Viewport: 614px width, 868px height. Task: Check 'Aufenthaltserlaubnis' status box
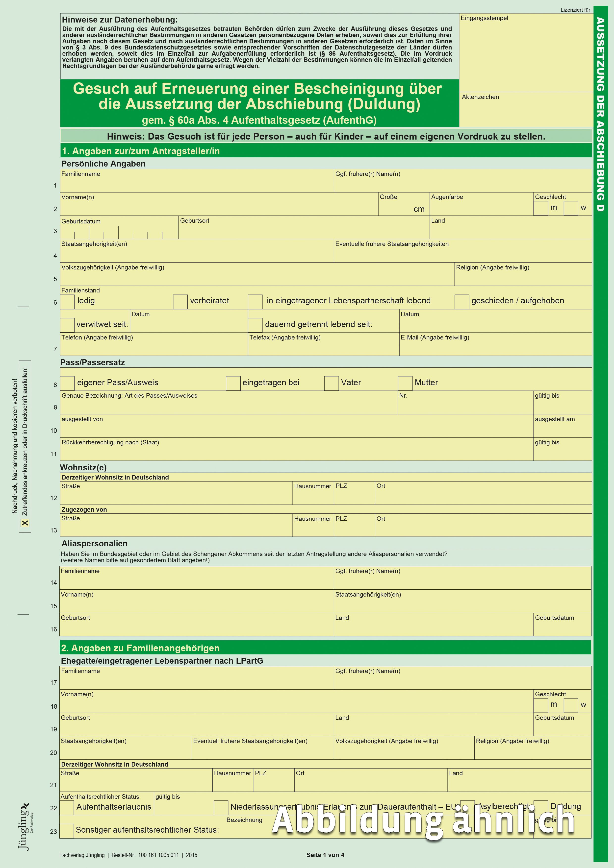tap(67, 808)
